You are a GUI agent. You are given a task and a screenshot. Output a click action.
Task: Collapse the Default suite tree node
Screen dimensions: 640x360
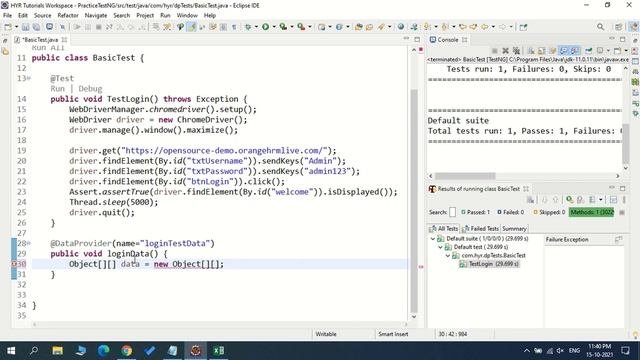tap(433, 239)
